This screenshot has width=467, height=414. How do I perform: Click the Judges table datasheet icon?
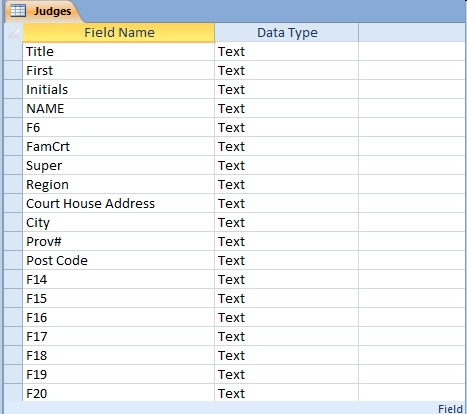coord(18,11)
